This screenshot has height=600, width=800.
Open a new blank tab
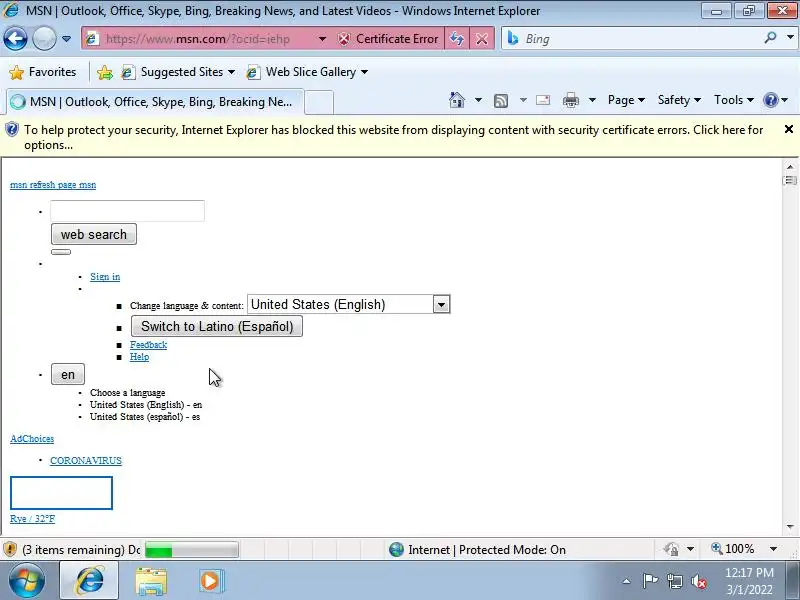click(319, 102)
